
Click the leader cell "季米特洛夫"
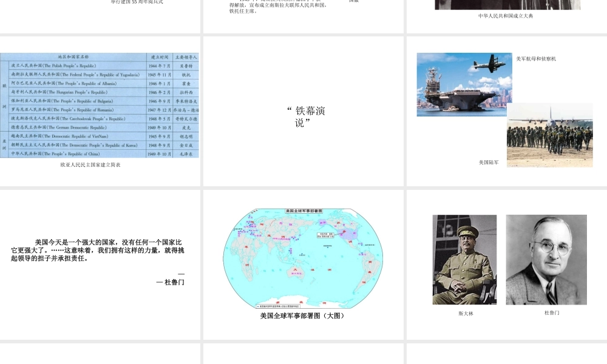pyautogui.click(x=186, y=101)
